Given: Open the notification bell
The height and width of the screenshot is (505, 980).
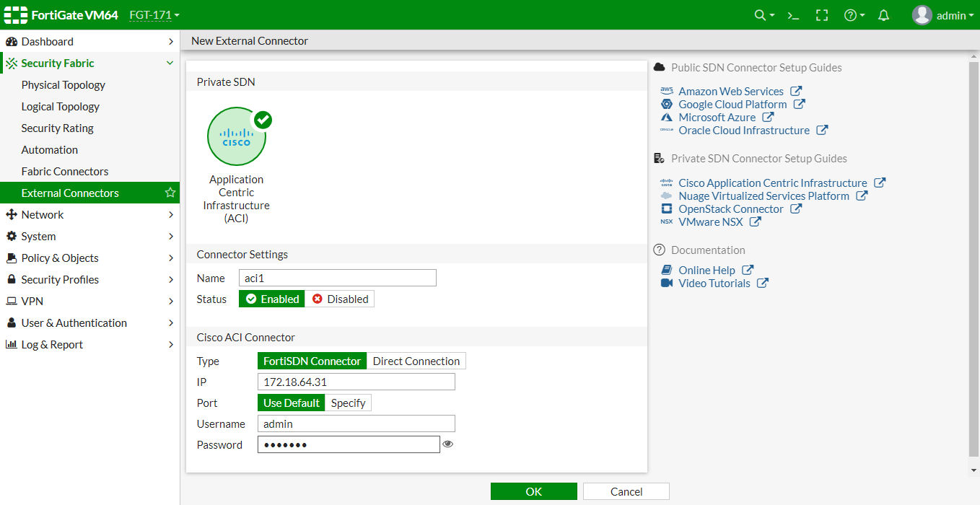Looking at the screenshot, I should 883,14.
